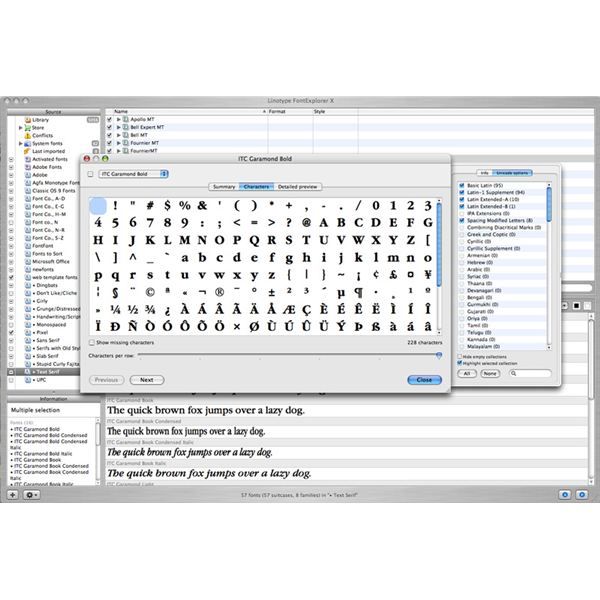Expand the Apollo MT font family
The height and width of the screenshot is (600, 600).
click(x=119, y=119)
